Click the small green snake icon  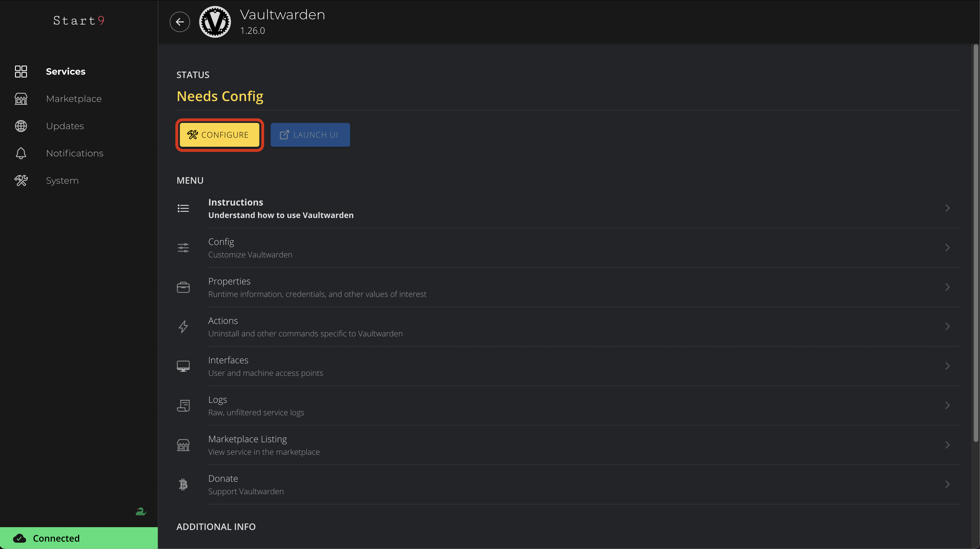pyautogui.click(x=141, y=511)
